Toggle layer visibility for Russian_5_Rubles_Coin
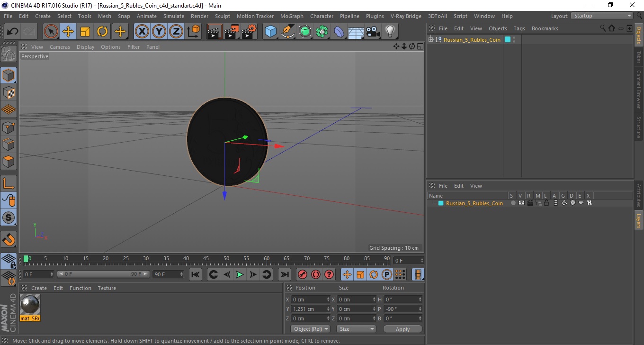 pyautogui.click(x=521, y=203)
